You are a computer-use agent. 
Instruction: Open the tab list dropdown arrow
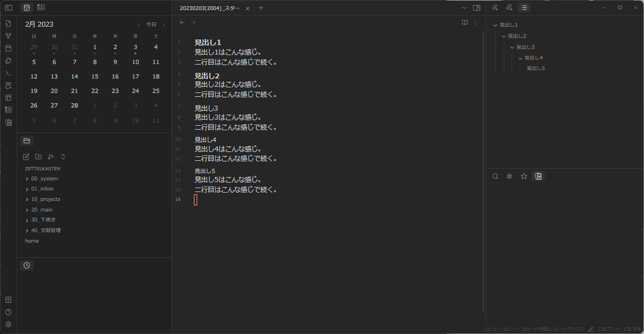coord(464,8)
